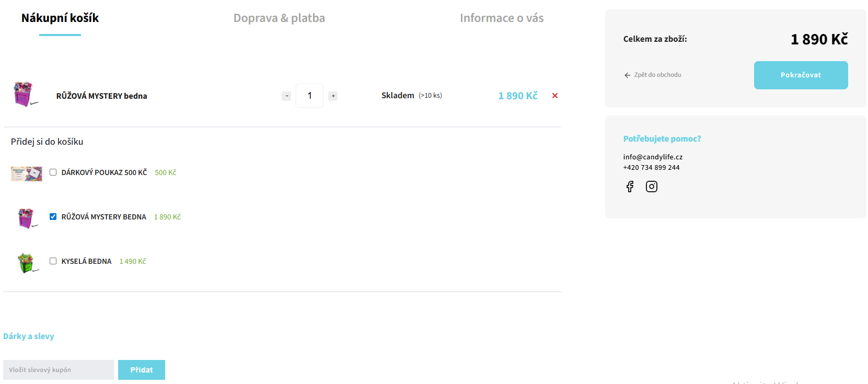Open the Instagram icon link
This screenshot has height=384, width=868.
[x=651, y=187]
